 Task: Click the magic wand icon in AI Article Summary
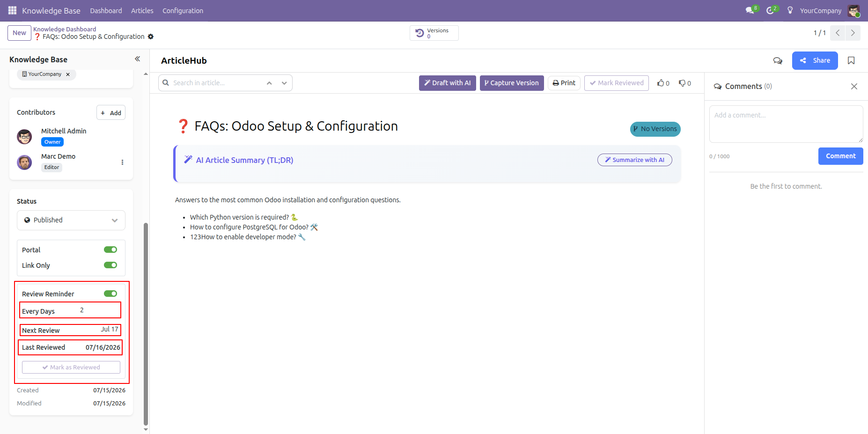[x=188, y=160]
